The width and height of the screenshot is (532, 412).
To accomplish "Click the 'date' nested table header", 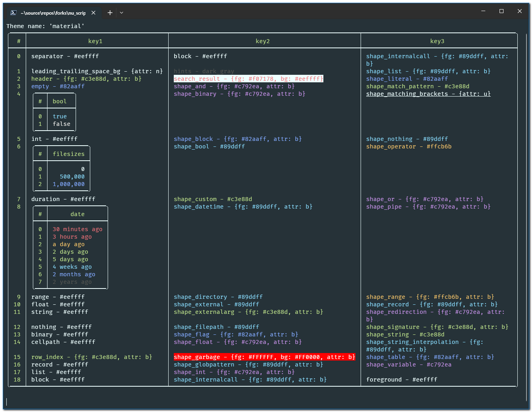I will [78, 214].
